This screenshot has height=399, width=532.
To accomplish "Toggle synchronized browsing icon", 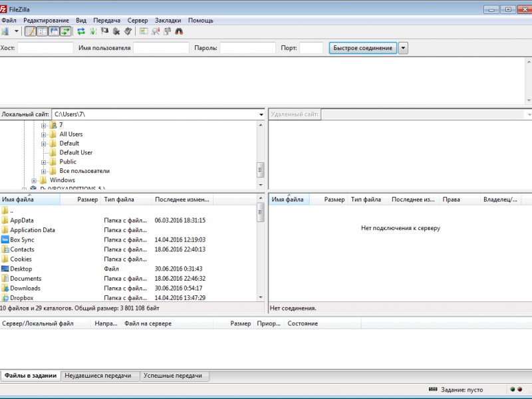I will (x=168, y=31).
